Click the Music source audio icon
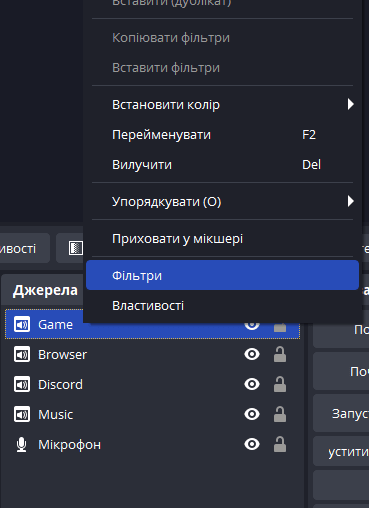 click(x=22, y=414)
